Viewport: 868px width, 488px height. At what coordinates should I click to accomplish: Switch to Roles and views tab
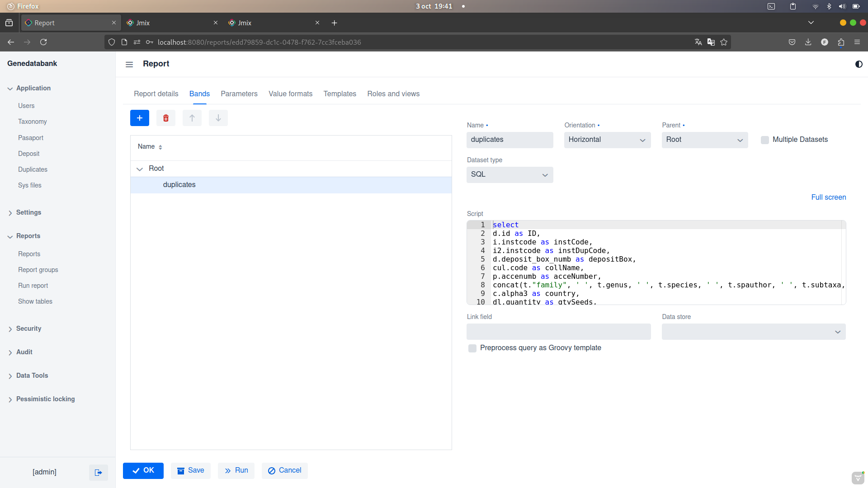pyautogui.click(x=393, y=94)
